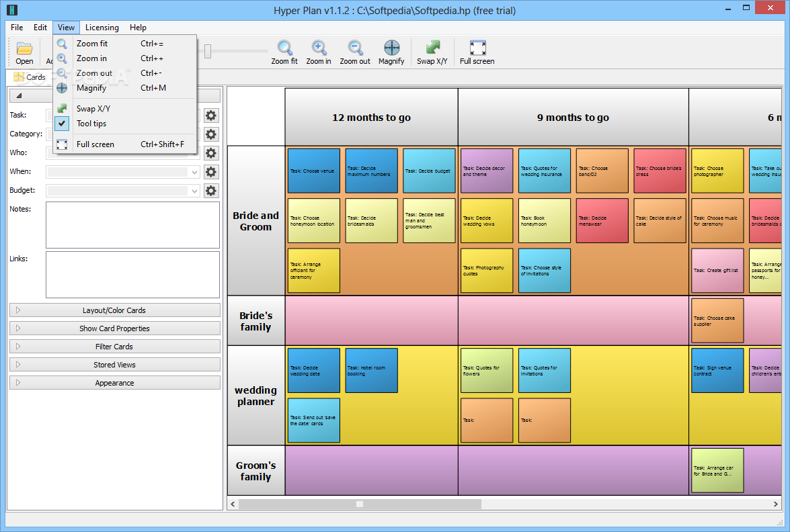
Task: Expand the Filter Cards section
Action: tap(115, 347)
